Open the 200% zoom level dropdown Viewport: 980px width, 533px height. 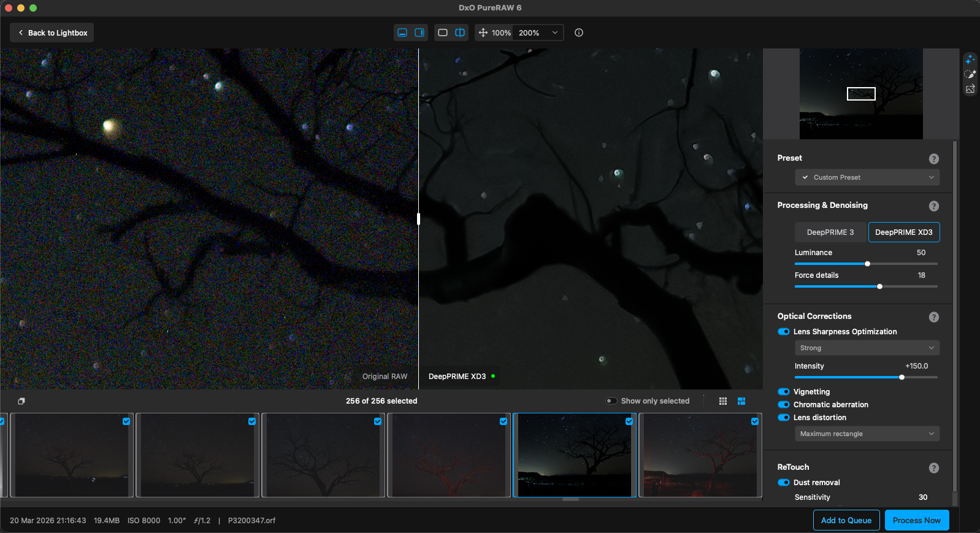pyautogui.click(x=538, y=33)
